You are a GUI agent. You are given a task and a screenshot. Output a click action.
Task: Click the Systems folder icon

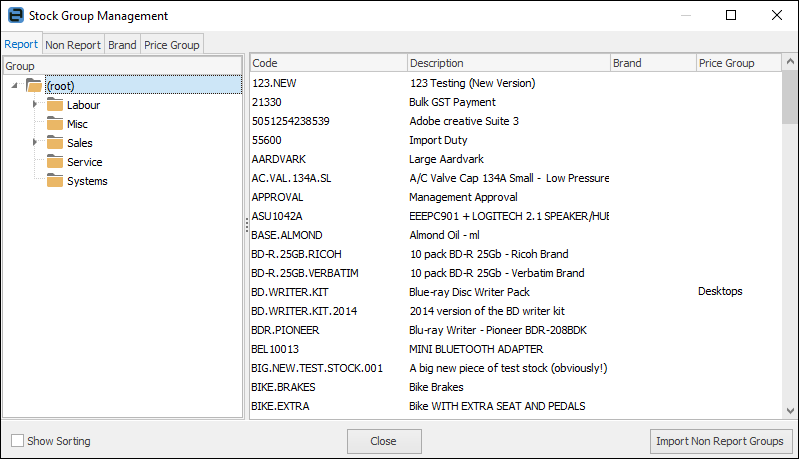(x=55, y=181)
